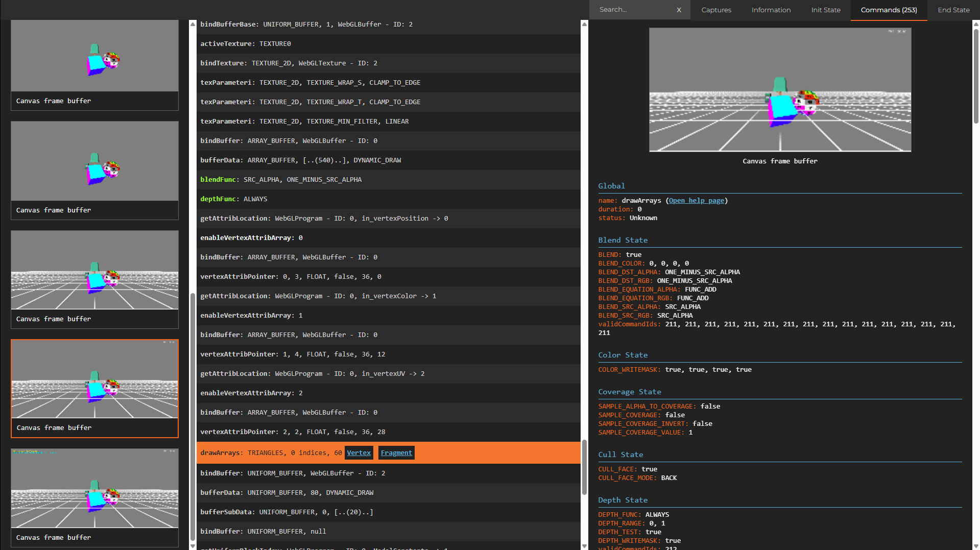Screen dimensions: 980x550
Task: Click the large canvas frame buffer preview
Action: point(780,90)
